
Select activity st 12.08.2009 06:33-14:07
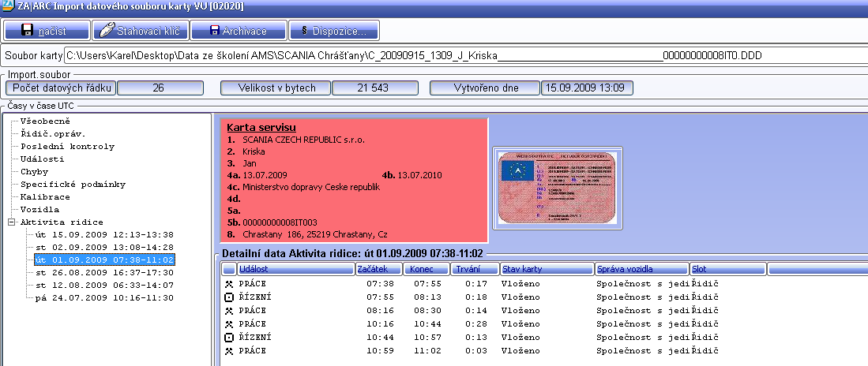(104, 286)
